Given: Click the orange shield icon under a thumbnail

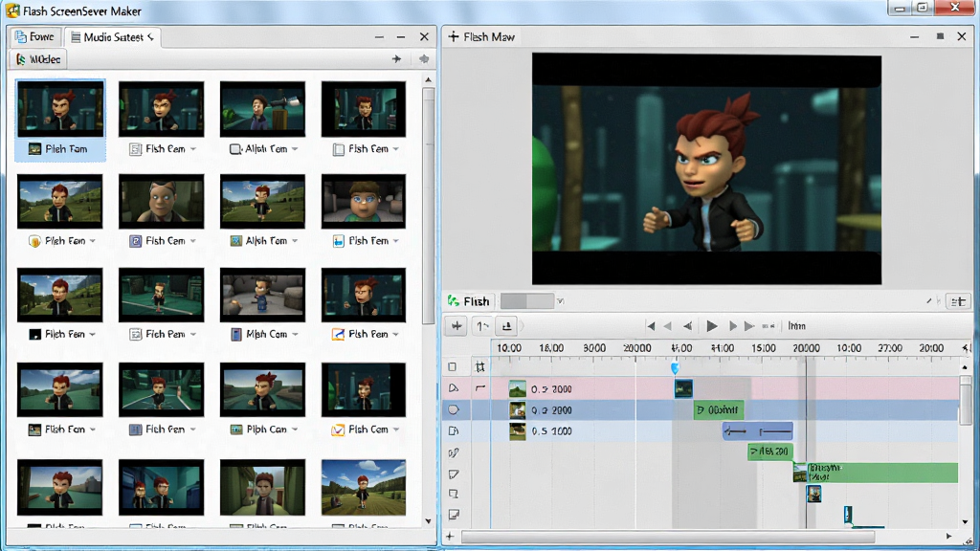Looking at the screenshot, I should click(35, 241).
